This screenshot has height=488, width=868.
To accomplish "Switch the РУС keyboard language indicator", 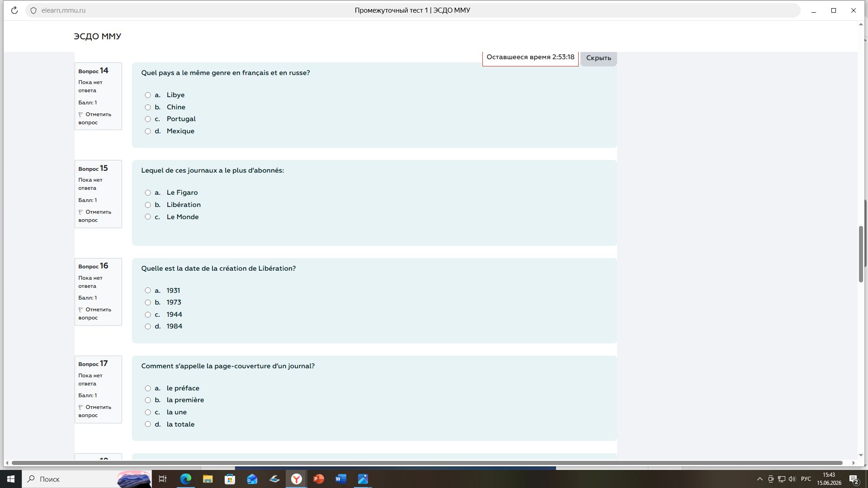I will 806,479.
